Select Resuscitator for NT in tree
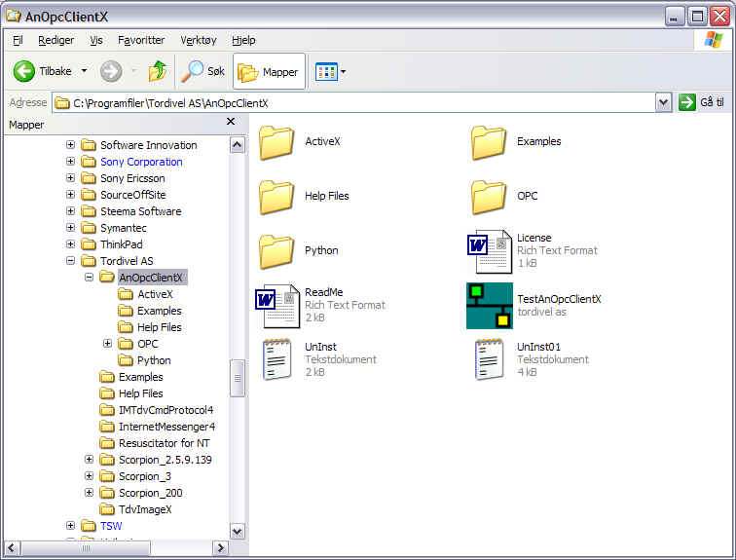This screenshot has height=560, width=736. (x=164, y=443)
